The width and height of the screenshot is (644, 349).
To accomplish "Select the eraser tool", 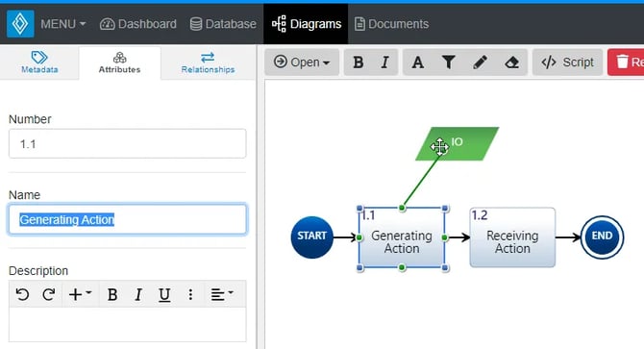I will coord(511,62).
